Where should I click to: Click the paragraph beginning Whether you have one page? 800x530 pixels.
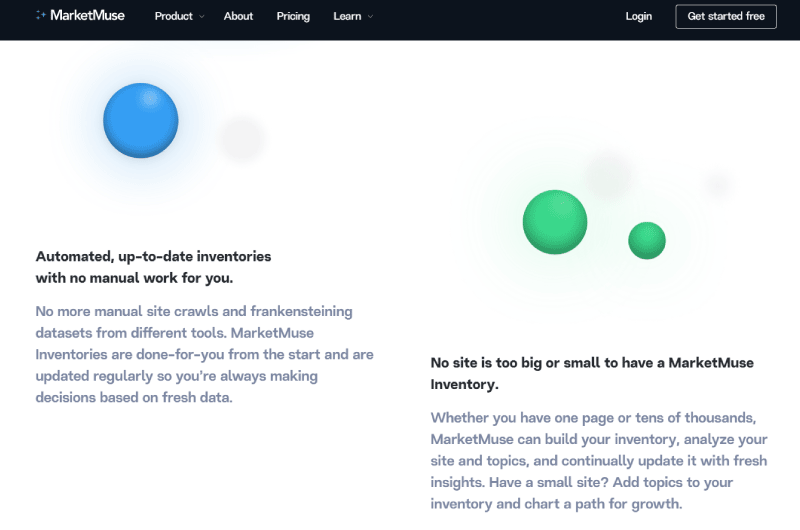pyautogui.click(x=599, y=461)
